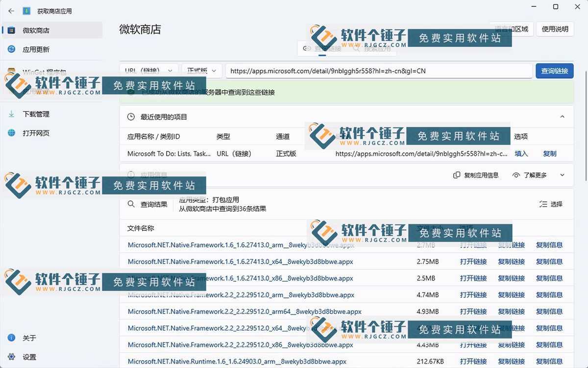
Task: Click 复制信息 for Framework.1.6 x64 file
Action: tap(549, 262)
